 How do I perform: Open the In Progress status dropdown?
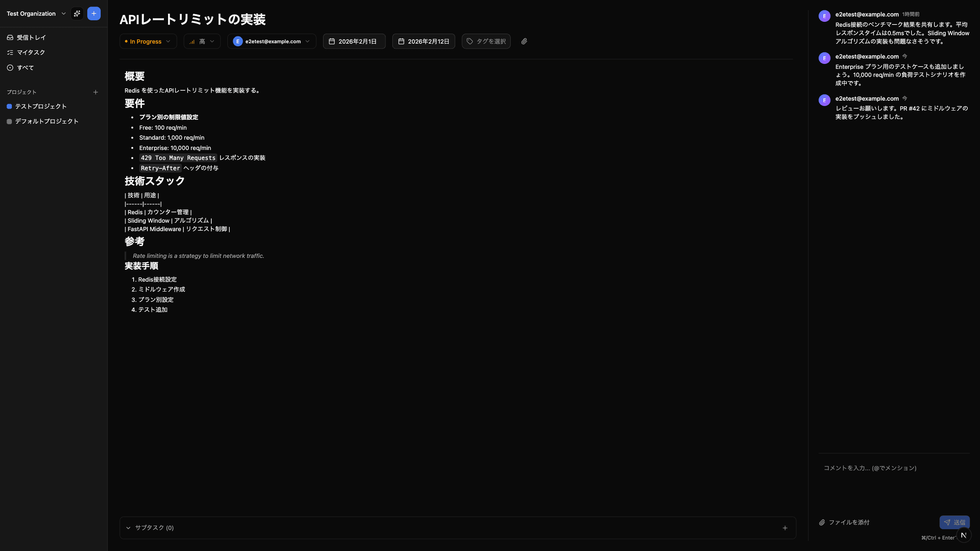(148, 41)
